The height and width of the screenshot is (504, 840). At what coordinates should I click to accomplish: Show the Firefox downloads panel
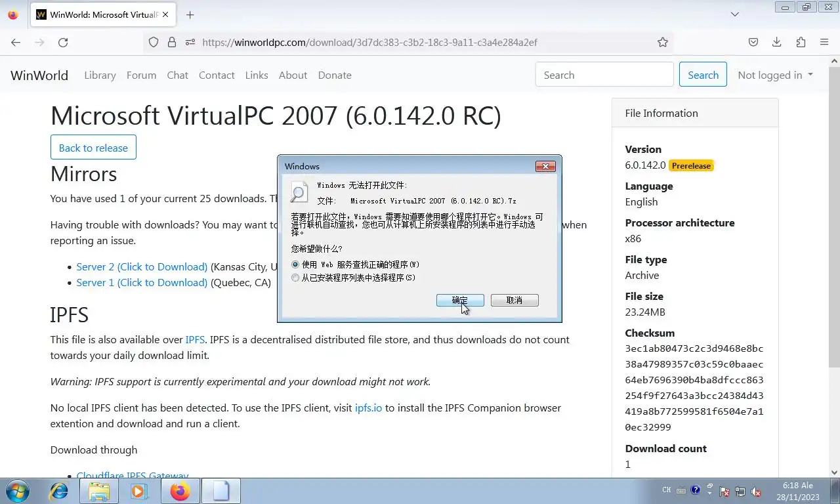777,42
